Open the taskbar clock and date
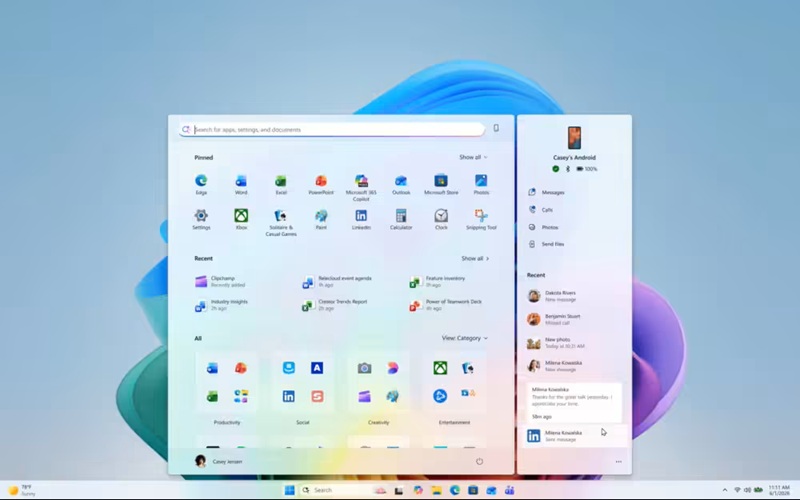The height and width of the screenshot is (500, 800). pos(779,490)
